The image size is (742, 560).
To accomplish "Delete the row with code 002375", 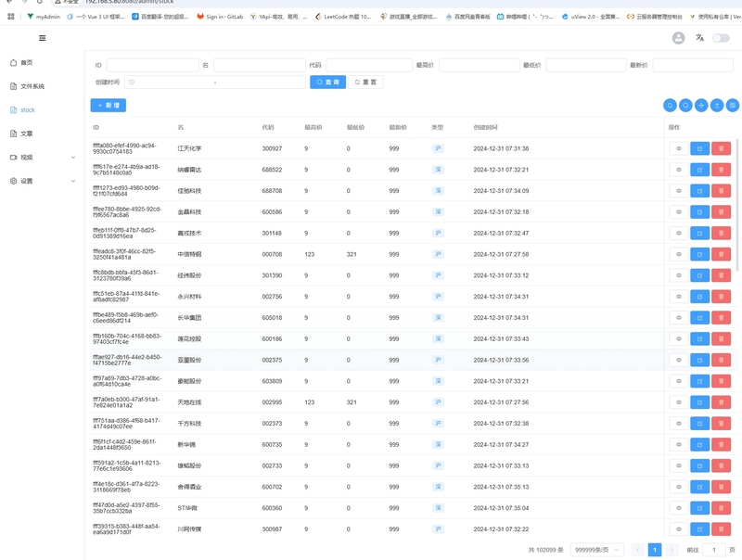I will pos(722,360).
